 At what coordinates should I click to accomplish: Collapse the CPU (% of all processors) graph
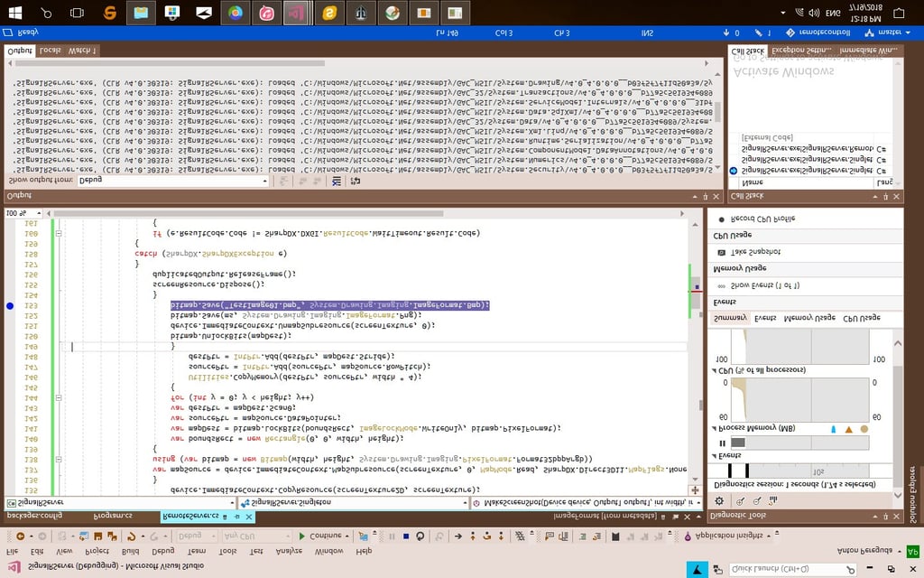point(715,370)
